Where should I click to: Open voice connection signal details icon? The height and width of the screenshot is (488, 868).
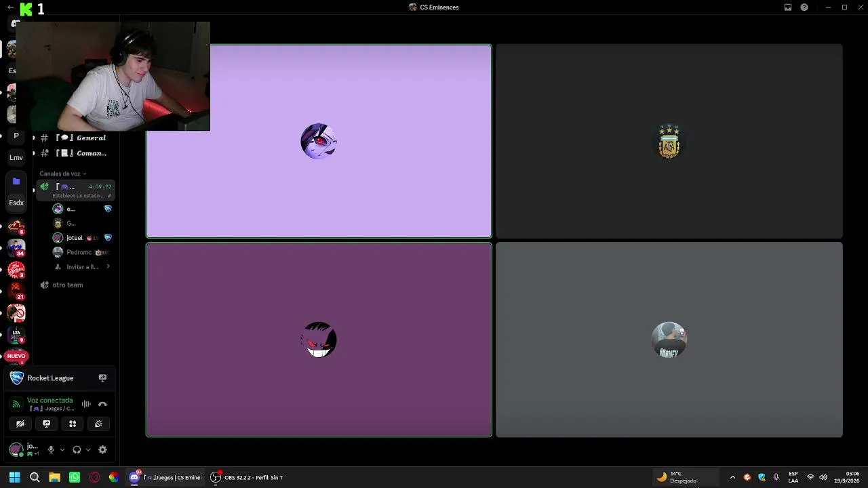(x=16, y=404)
